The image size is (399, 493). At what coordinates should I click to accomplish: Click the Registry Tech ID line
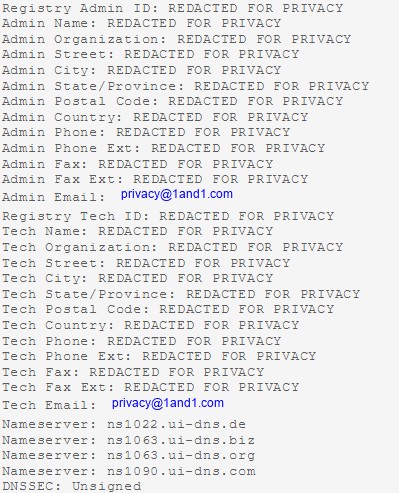pyautogui.click(x=168, y=216)
